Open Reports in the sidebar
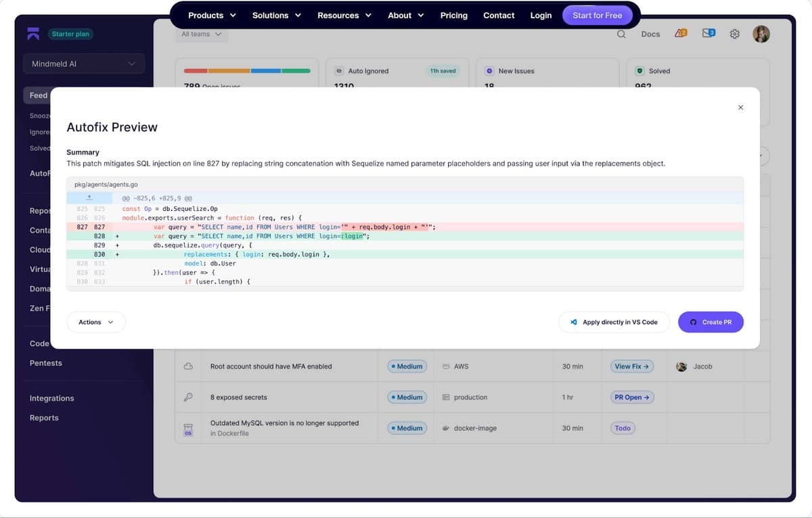 44,418
